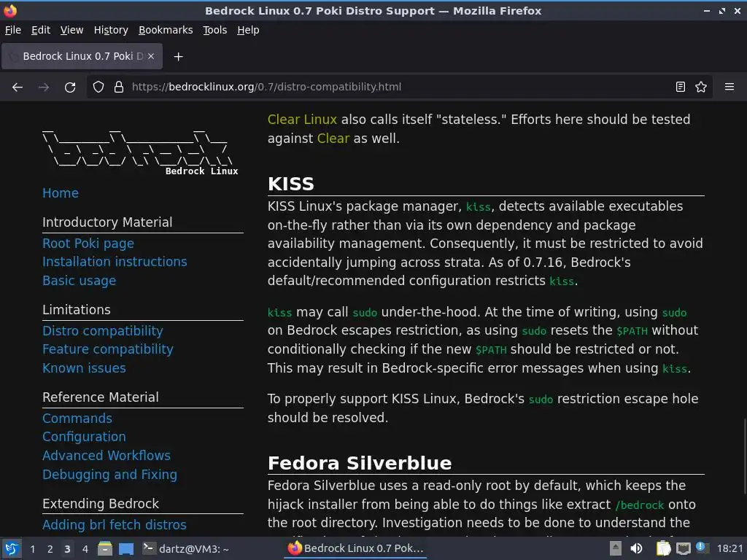Open the Bookmarks menu
Image resolution: width=747 pixels, height=560 pixels.
(166, 30)
